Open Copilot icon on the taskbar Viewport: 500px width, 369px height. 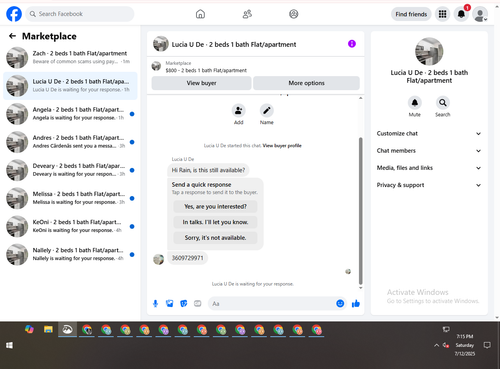tap(29, 330)
